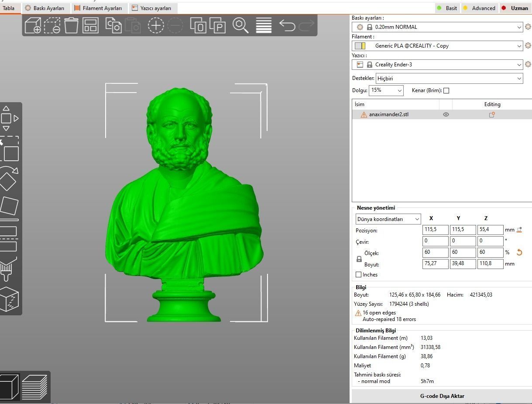
Task: Click the Delete all trash can icon
Action: (71, 25)
